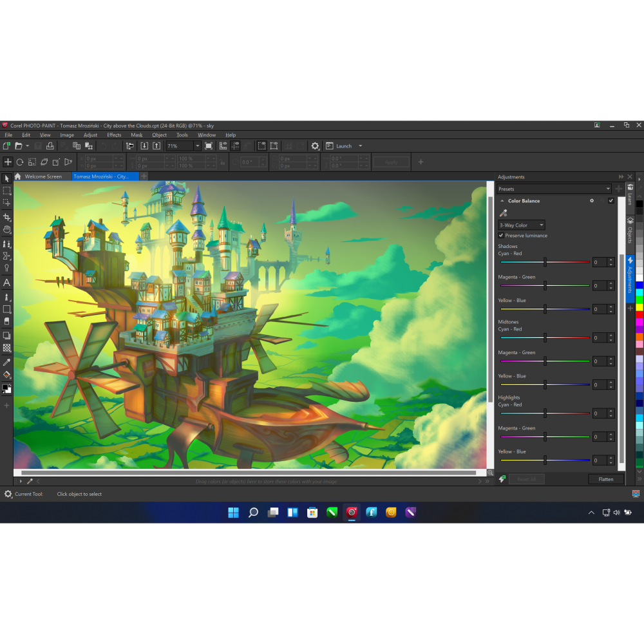Open the Adjust menu
This screenshot has width=644, height=644.
90,135
